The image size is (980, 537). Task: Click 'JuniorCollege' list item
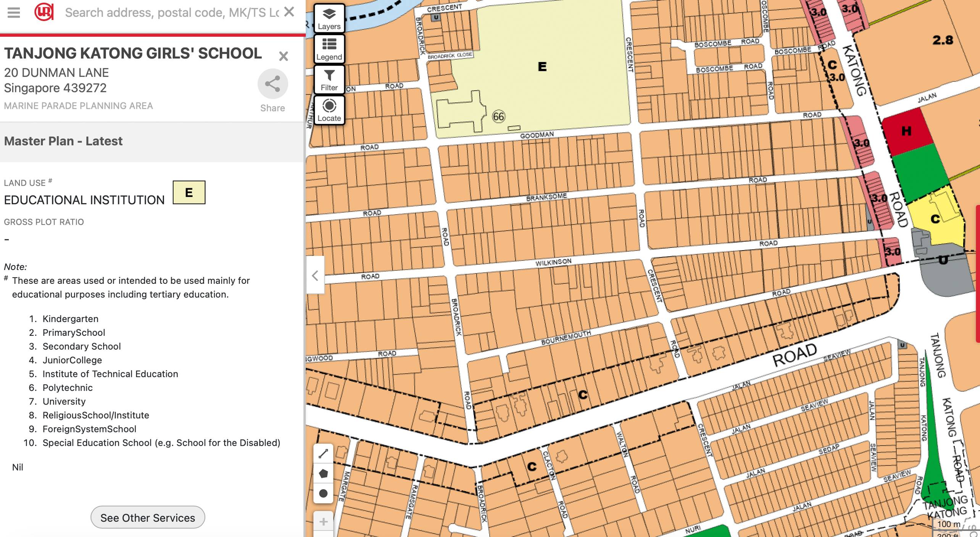click(72, 360)
